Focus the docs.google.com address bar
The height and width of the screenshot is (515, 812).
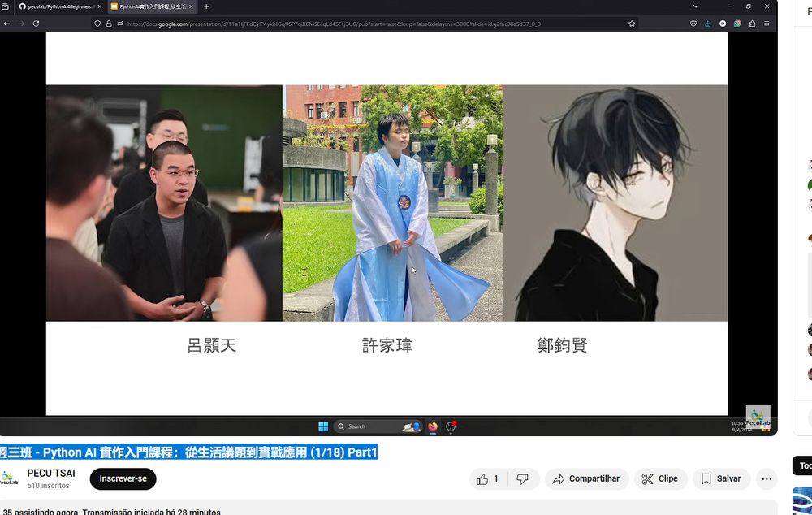(334, 24)
